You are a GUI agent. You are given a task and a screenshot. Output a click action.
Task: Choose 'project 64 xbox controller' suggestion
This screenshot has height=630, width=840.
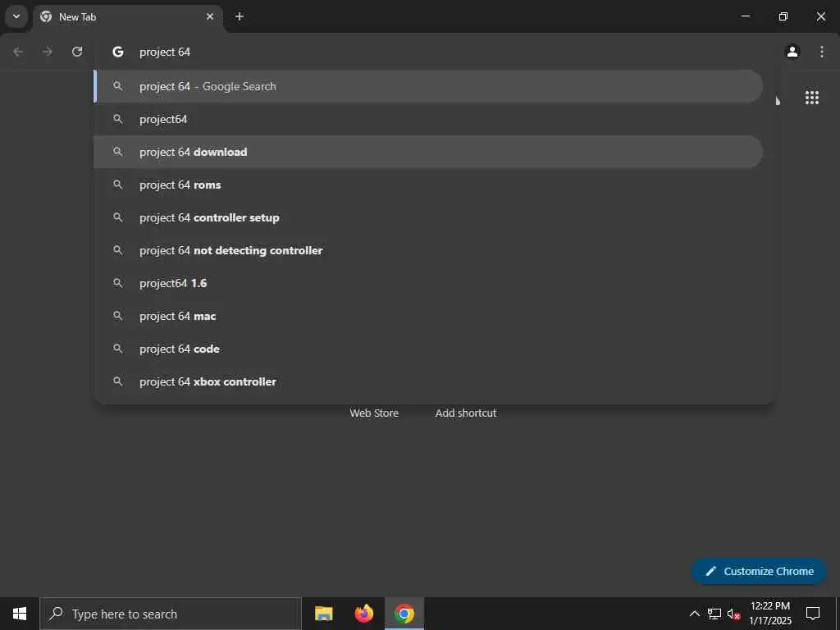point(428,381)
